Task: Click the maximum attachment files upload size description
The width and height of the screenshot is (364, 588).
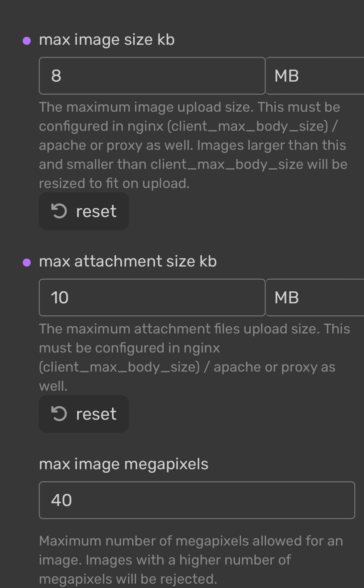Action: point(195,357)
